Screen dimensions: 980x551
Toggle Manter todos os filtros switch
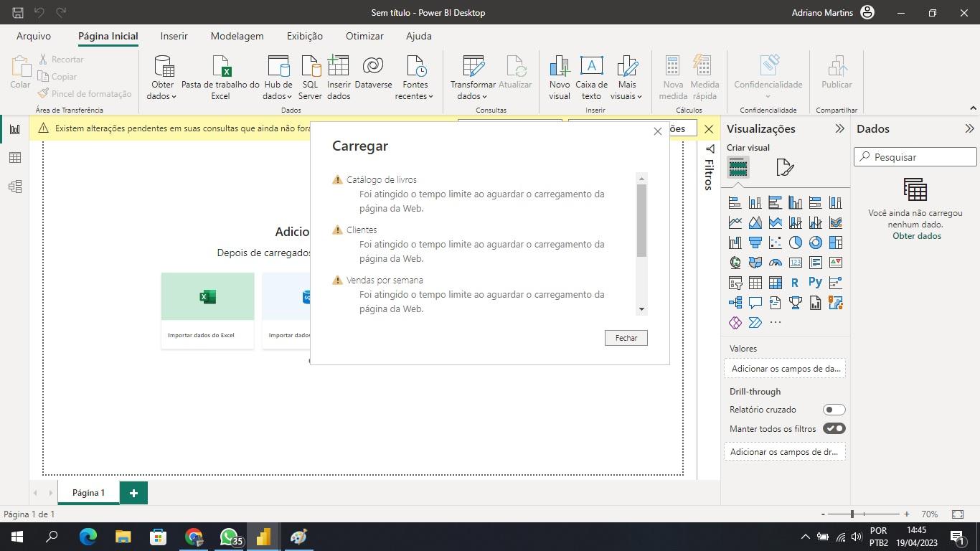click(834, 428)
